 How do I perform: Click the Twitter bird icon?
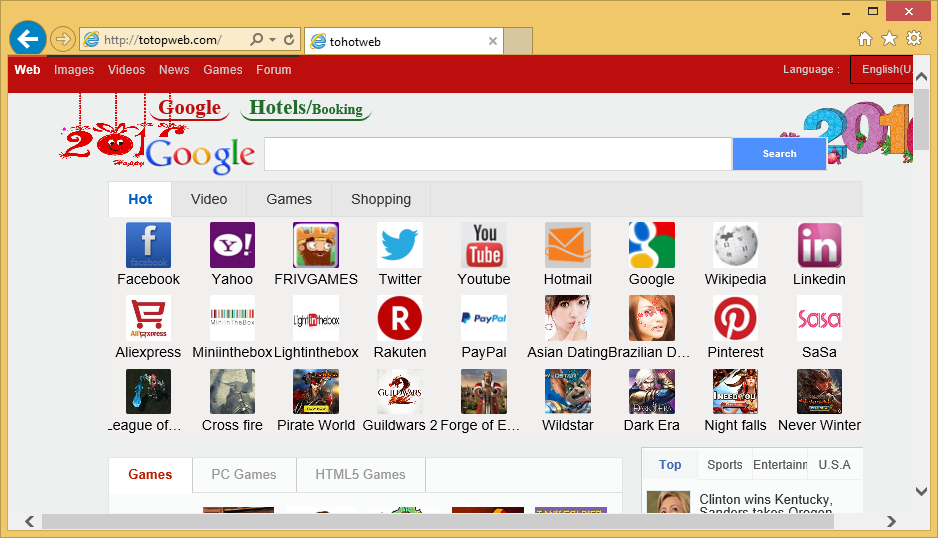400,245
